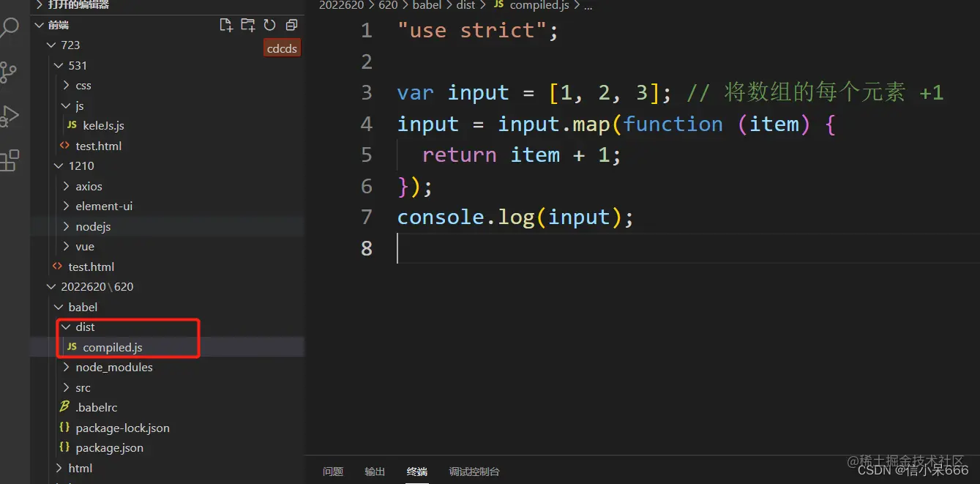Refresh the explorer file tree
This screenshot has width=980, height=484.
coord(269,25)
